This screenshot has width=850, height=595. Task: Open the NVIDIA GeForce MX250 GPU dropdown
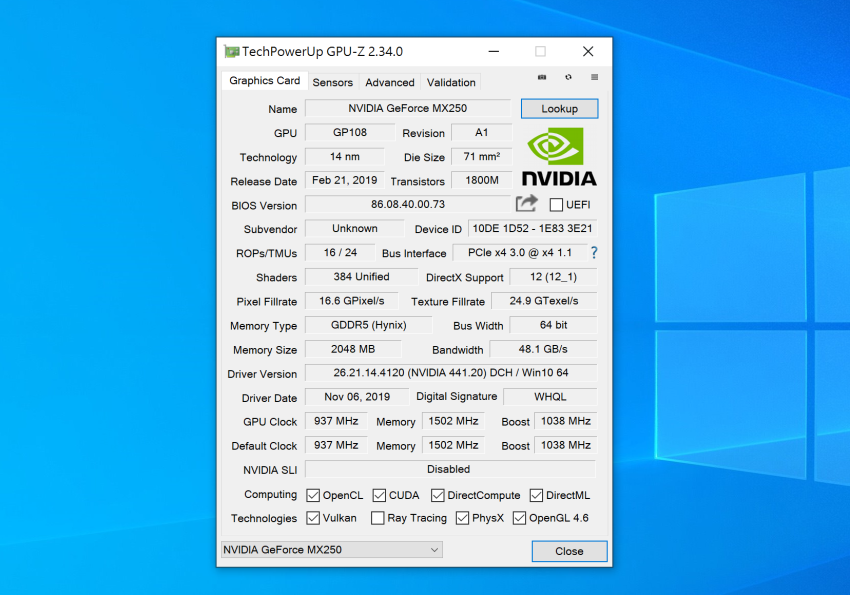332,549
